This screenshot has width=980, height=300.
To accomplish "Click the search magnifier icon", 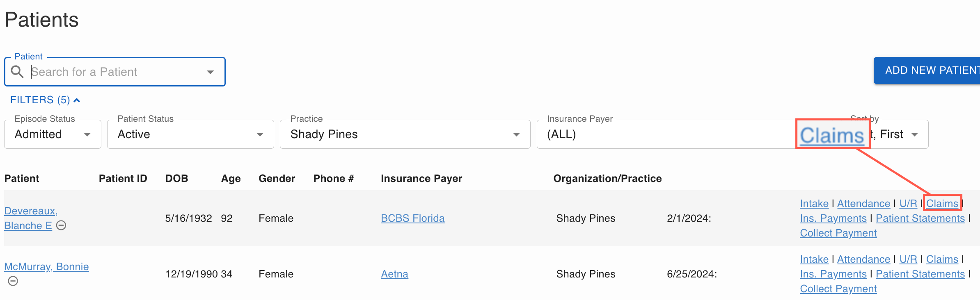I will click(17, 72).
